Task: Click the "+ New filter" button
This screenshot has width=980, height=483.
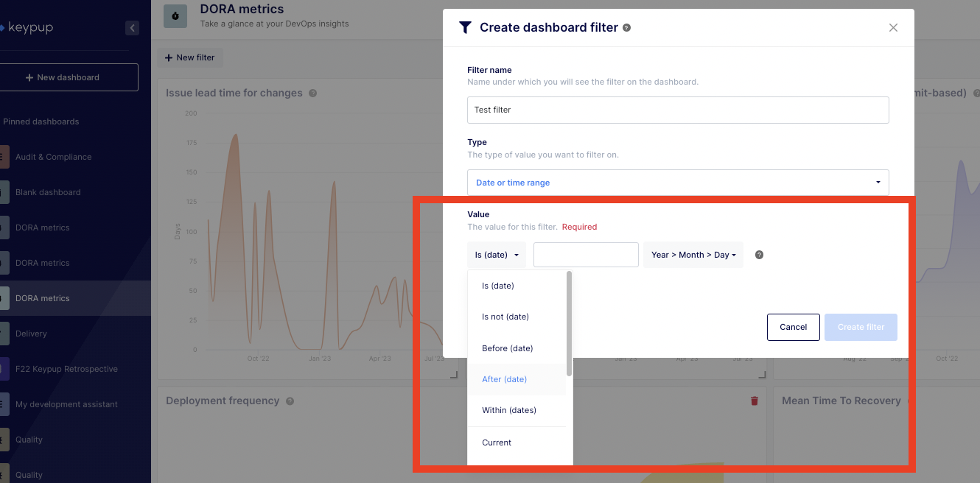Action: (x=189, y=57)
